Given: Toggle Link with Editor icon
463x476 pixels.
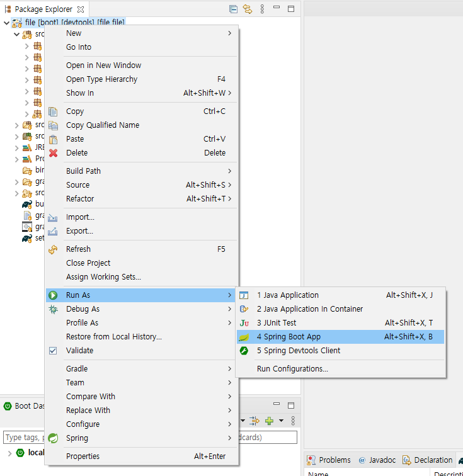Looking at the screenshot, I should pos(248,9).
